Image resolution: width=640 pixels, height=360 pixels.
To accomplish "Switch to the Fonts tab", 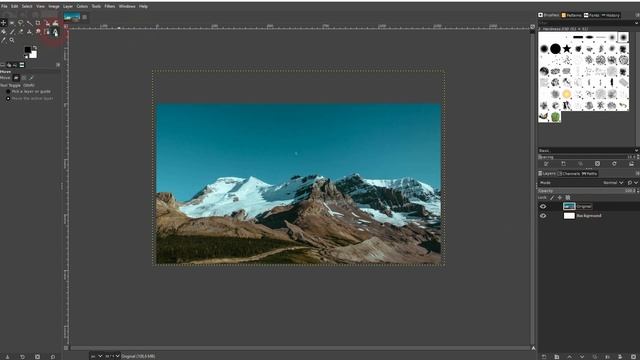I will pyautogui.click(x=591, y=15).
